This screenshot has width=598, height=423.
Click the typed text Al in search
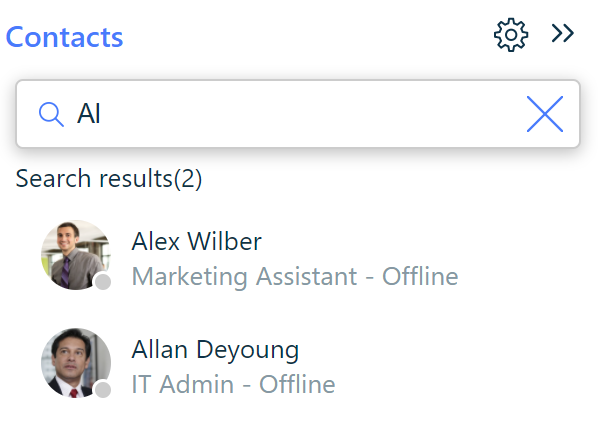(89, 114)
